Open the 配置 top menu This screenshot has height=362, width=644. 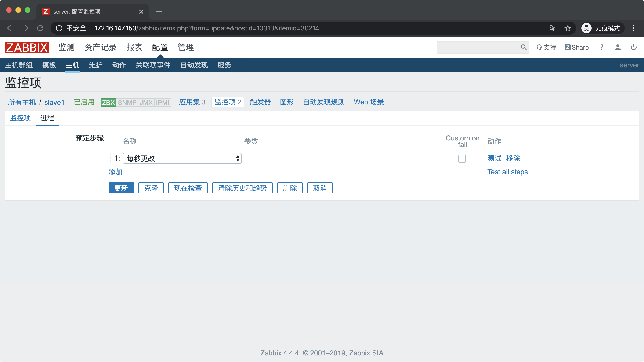coord(160,47)
